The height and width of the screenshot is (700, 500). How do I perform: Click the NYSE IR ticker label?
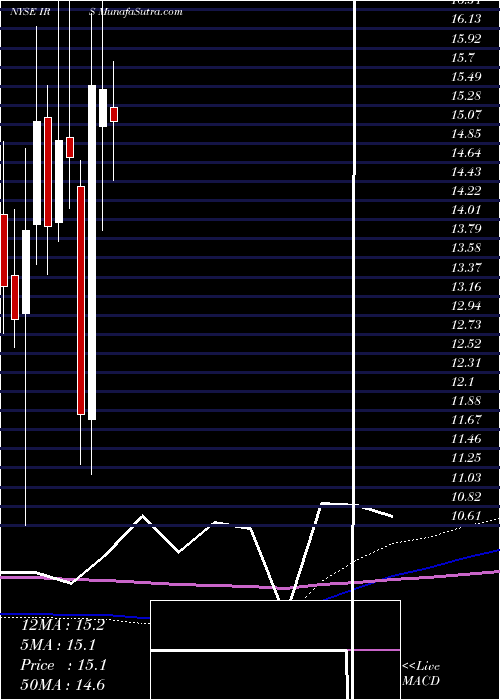(29, 12)
